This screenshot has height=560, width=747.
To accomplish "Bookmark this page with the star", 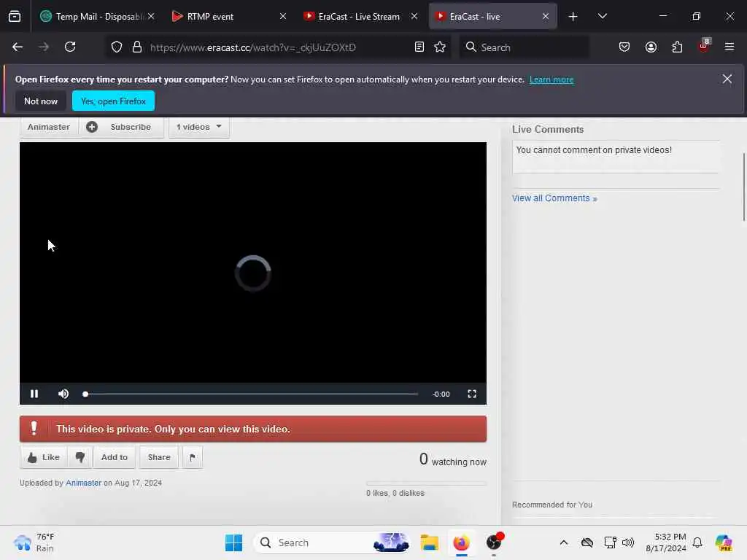I will pos(440,47).
